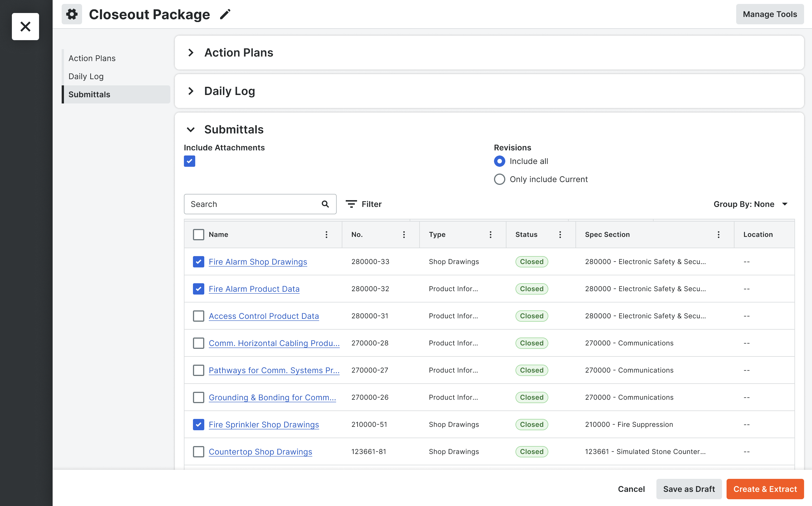
Task: Toggle the select-all checkbox in table header
Action: [199, 235]
